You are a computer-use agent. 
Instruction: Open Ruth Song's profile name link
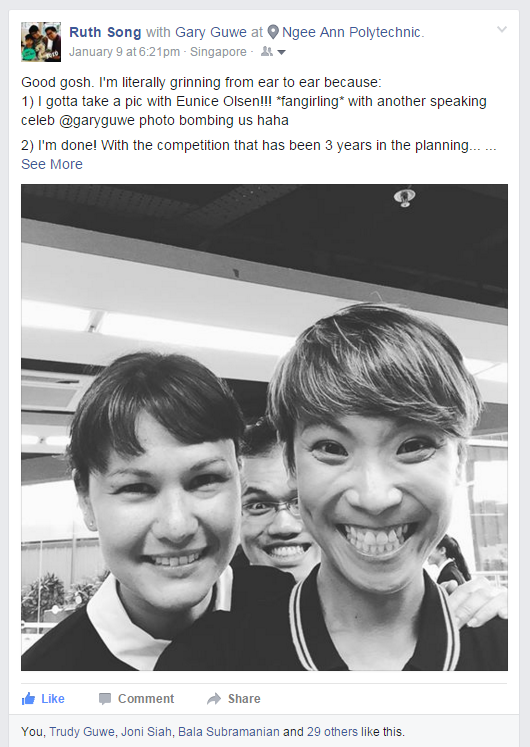point(105,32)
